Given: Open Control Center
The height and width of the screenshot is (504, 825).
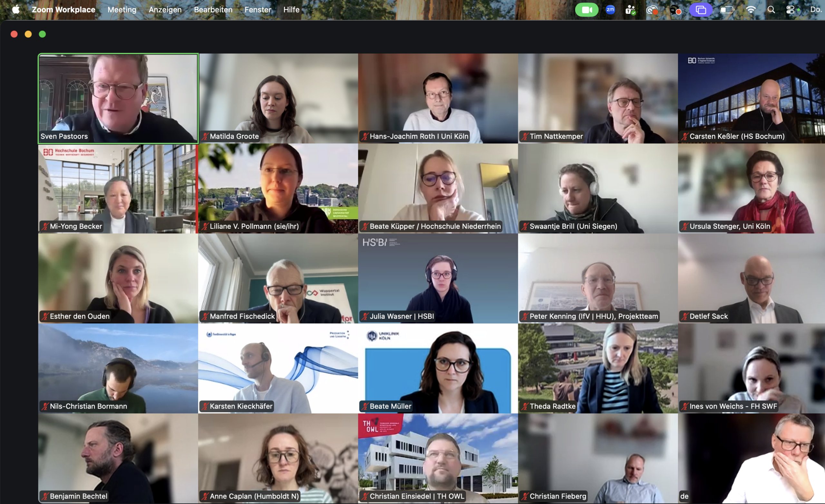Looking at the screenshot, I should click(x=791, y=10).
